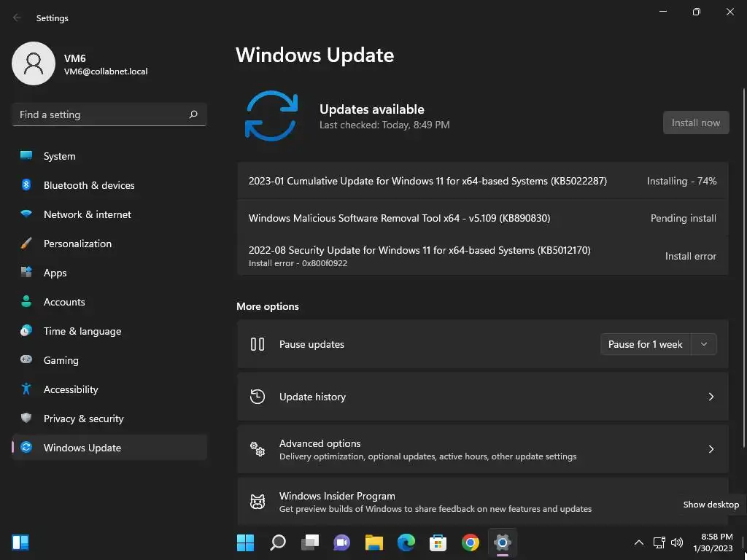Click the Settings gear taskbar icon

point(502,542)
